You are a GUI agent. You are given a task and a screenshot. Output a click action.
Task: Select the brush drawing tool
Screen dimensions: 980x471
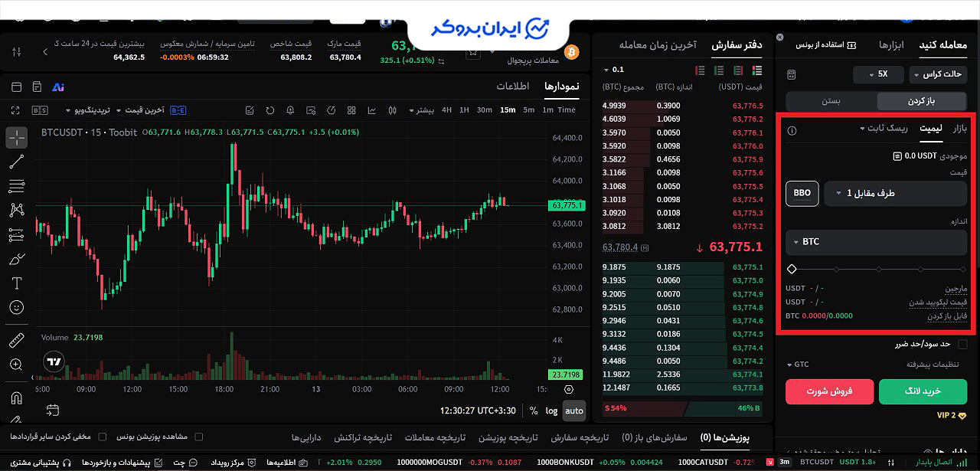[17, 259]
